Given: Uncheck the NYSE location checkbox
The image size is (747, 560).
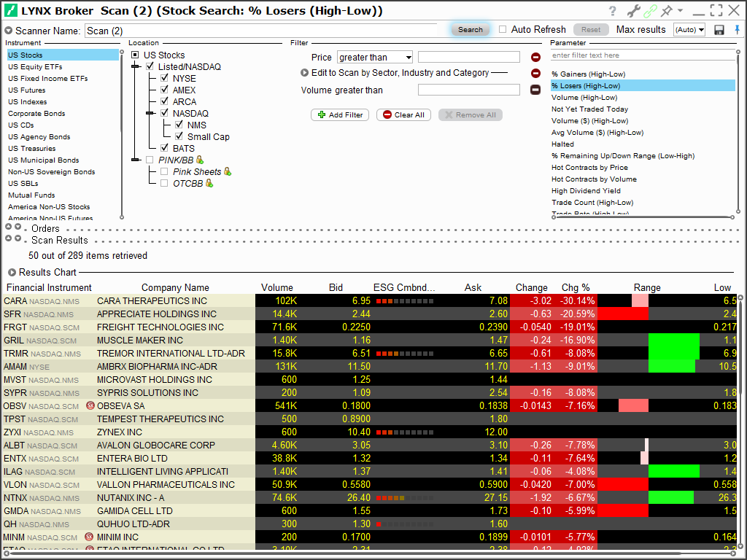Looking at the screenshot, I should [x=164, y=77].
